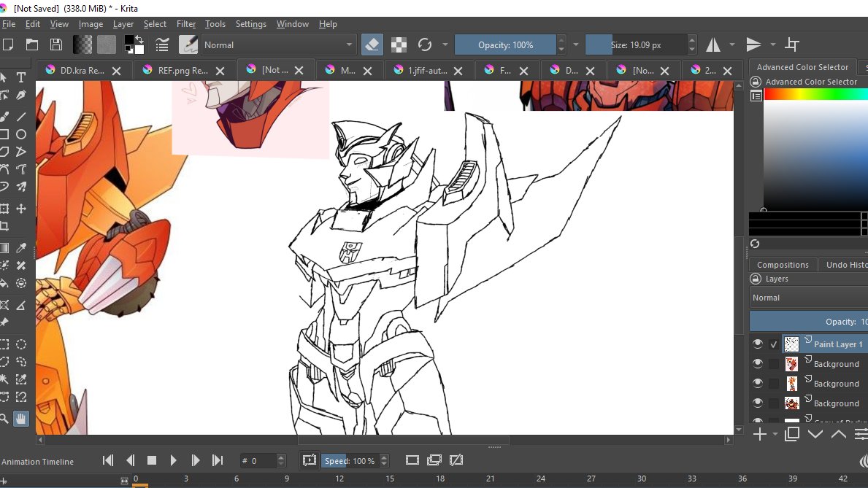868x488 pixels.
Task: Hide Paint Layer 1 visibility eye
Action: pyautogui.click(x=757, y=344)
